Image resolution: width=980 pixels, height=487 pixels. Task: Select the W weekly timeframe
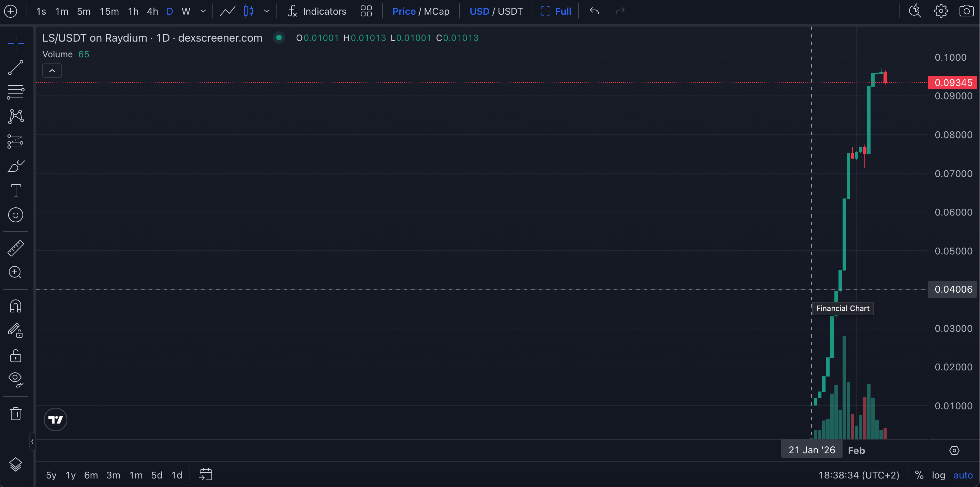[185, 11]
